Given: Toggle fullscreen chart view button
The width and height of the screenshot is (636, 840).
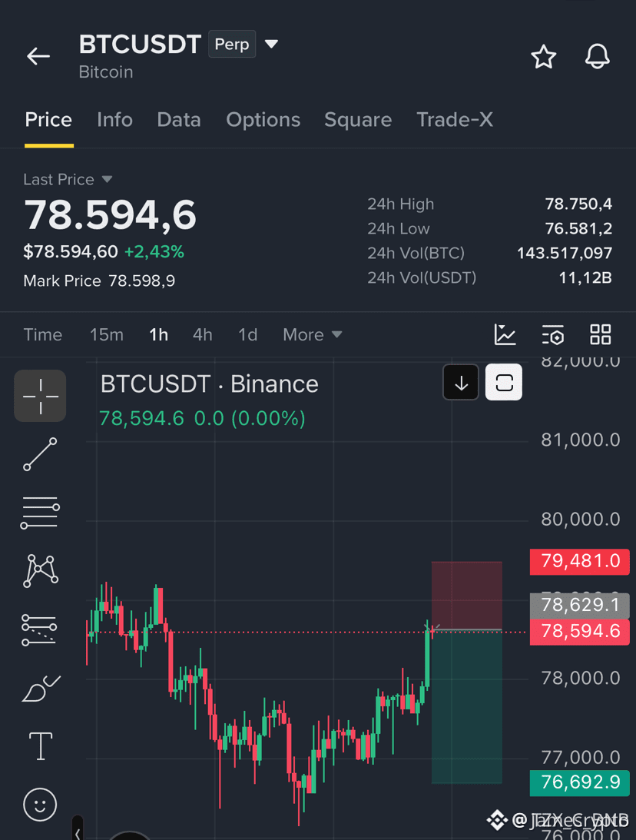Looking at the screenshot, I should click(x=504, y=382).
